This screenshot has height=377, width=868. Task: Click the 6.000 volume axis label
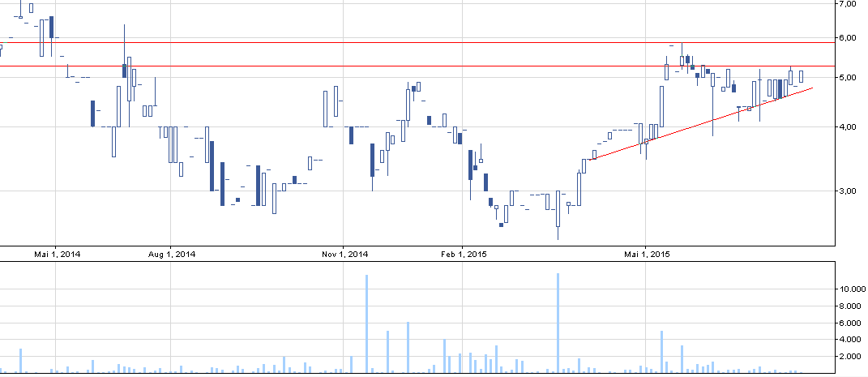click(850, 323)
